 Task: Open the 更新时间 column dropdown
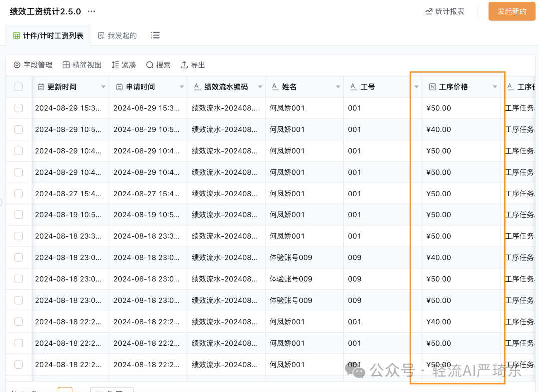point(104,86)
